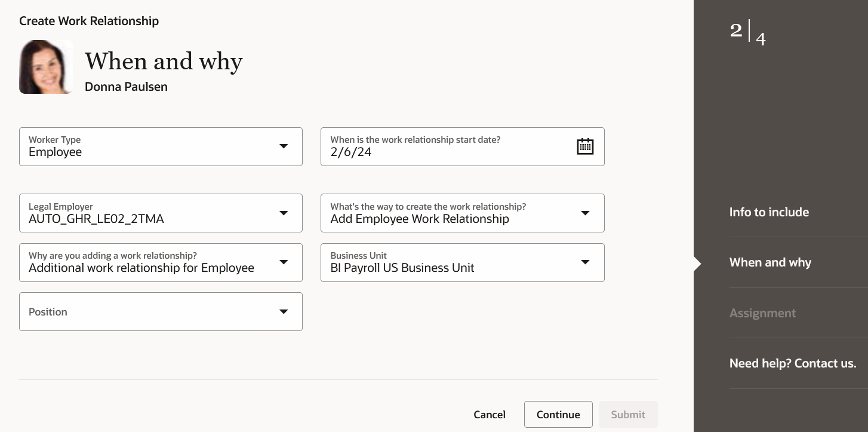Image resolution: width=868 pixels, height=432 pixels.
Task: Open the Position dropdown arrow
Action: [x=284, y=311]
